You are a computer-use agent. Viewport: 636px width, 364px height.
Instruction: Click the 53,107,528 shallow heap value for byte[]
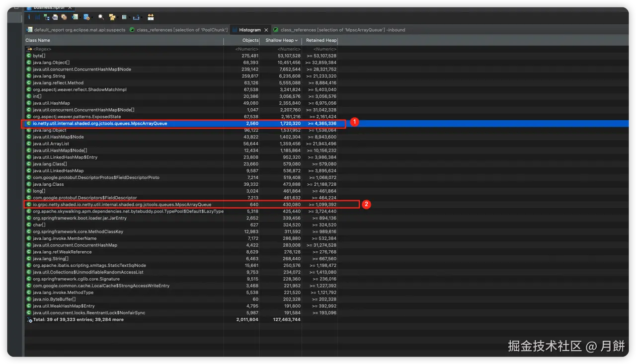(289, 56)
